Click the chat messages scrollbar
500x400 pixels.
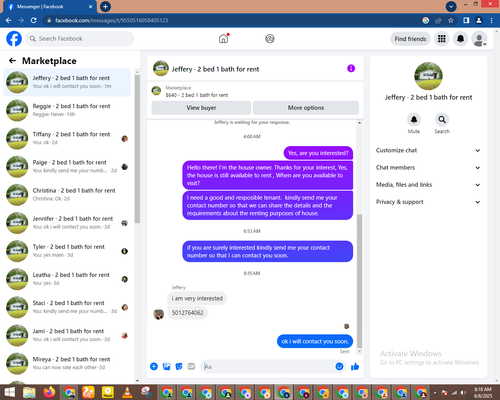[x=359, y=281]
